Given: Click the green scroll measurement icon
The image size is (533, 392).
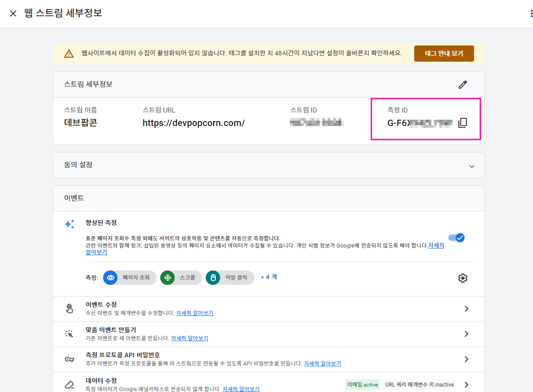Looking at the screenshot, I should tap(167, 278).
